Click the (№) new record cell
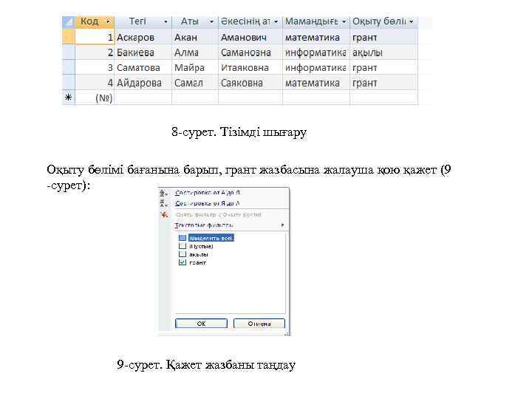The image size is (532, 399). click(95, 98)
